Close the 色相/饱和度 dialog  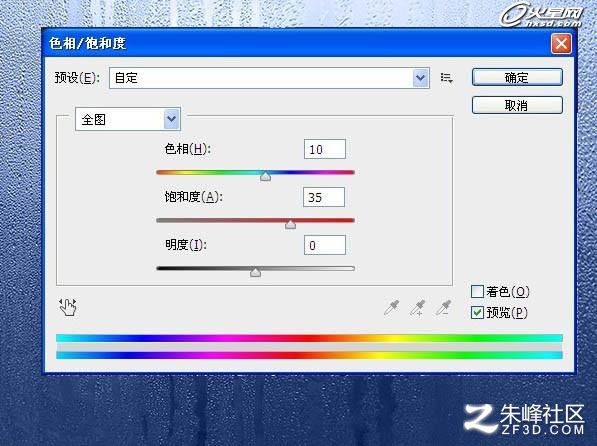click(x=561, y=43)
